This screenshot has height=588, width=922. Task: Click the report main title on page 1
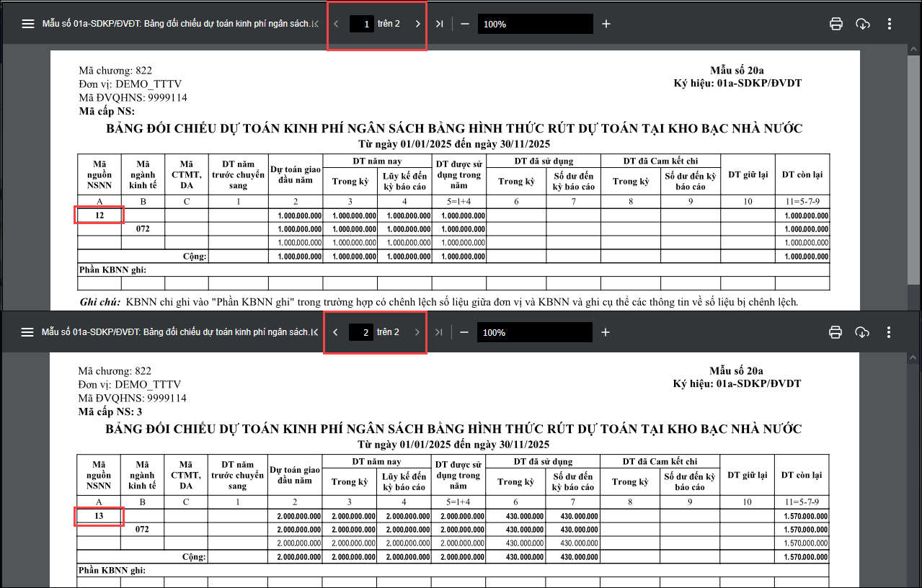(x=454, y=129)
